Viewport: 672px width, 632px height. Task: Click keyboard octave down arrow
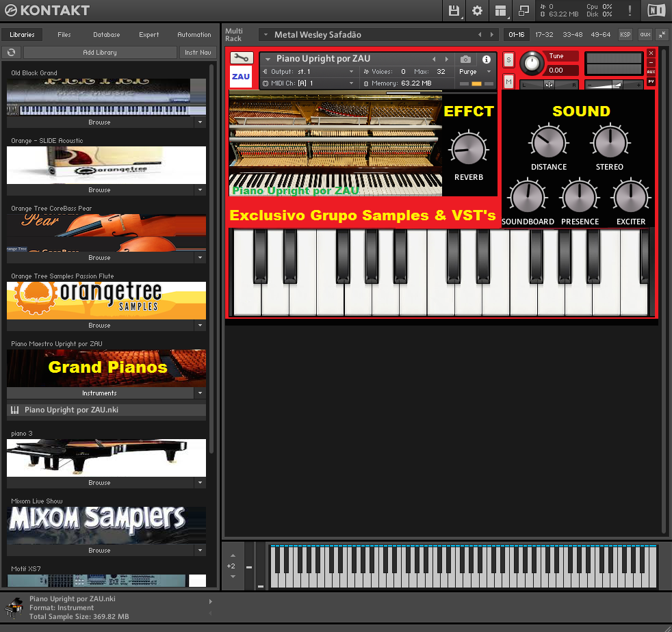[x=233, y=577]
